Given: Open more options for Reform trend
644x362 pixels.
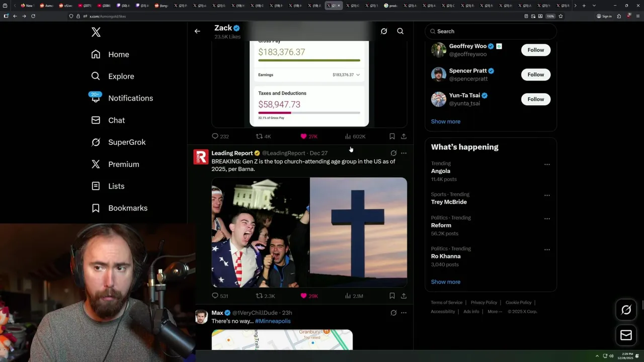Looking at the screenshot, I should point(547,219).
